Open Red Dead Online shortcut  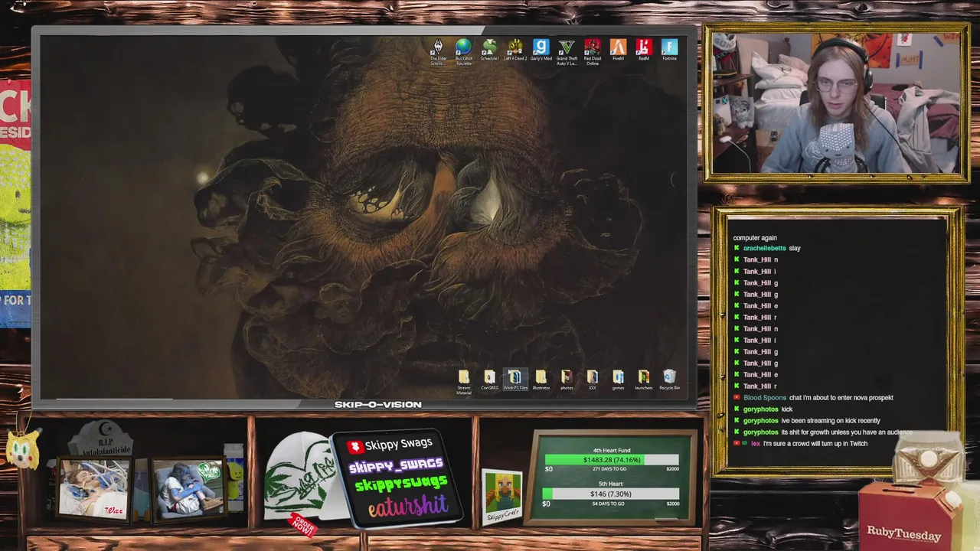(593, 51)
